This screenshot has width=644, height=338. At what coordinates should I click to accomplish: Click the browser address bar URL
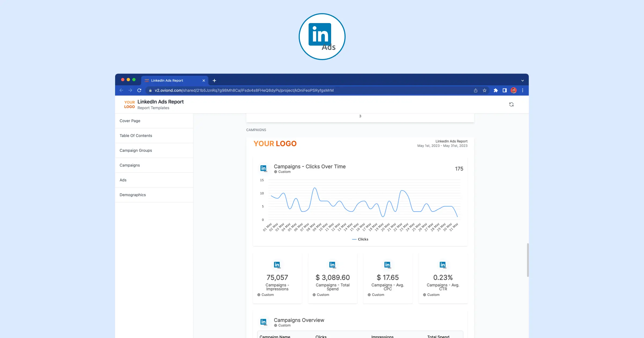click(x=244, y=90)
